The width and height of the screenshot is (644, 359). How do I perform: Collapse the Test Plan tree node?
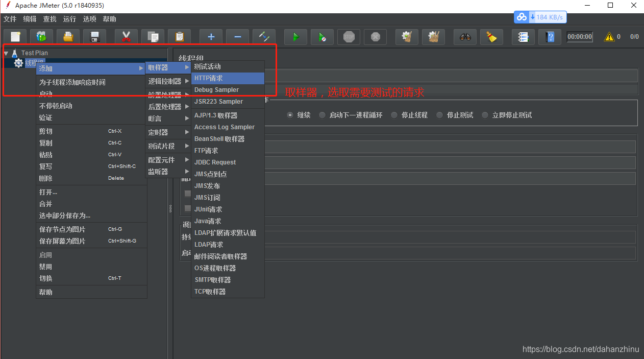coord(6,53)
